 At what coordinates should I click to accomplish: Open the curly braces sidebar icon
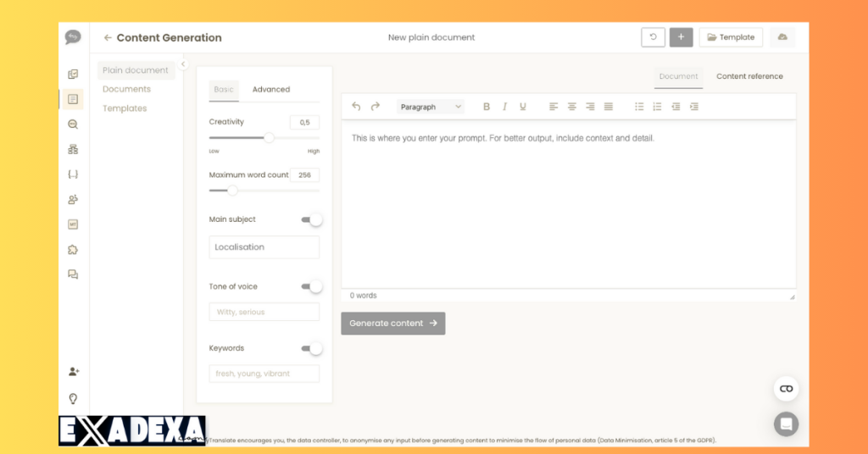(73, 174)
